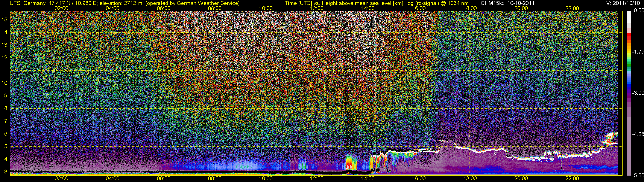Click height axis label '5.'

coord(6,147)
